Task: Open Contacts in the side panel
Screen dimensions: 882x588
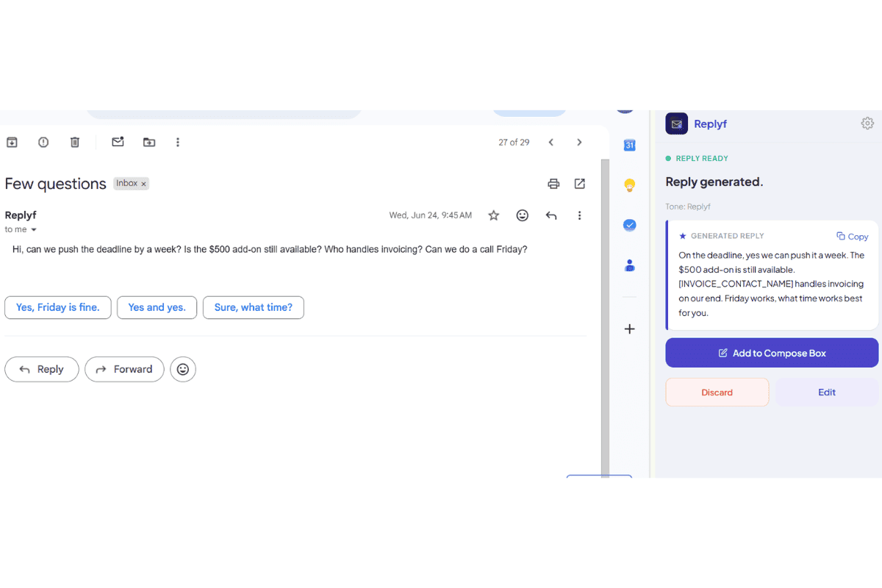Action: (x=630, y=265)
